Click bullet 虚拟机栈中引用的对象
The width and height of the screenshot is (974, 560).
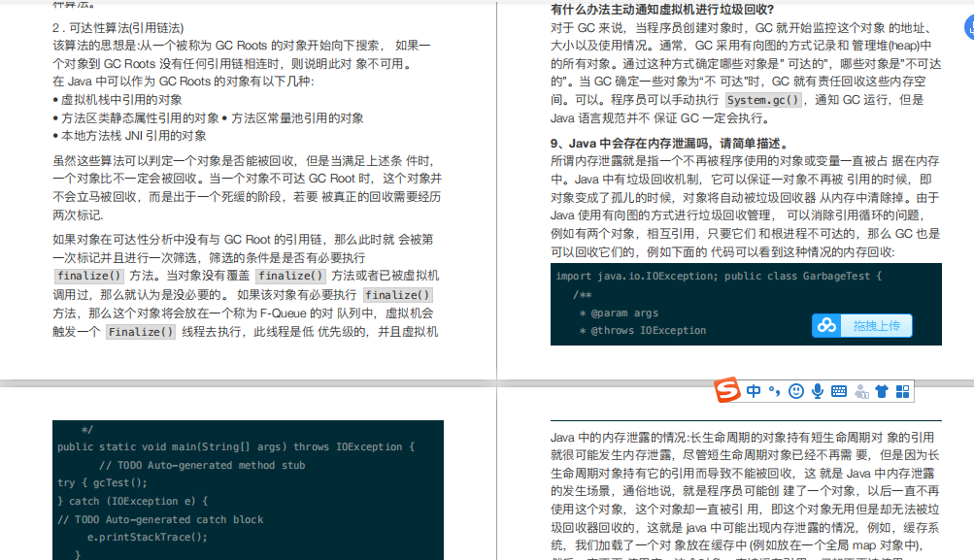(118, 100)
